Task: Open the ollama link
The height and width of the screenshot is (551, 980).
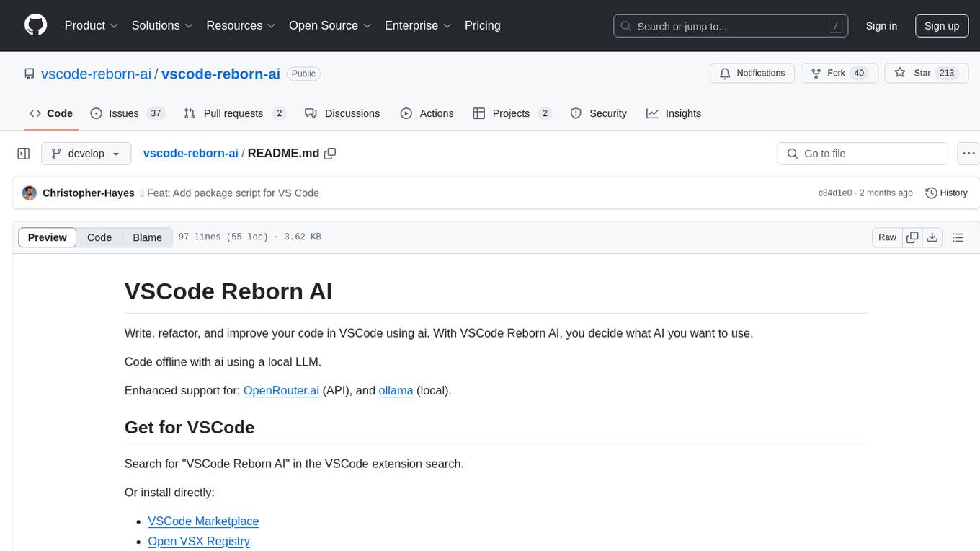Action: point(396,391)
